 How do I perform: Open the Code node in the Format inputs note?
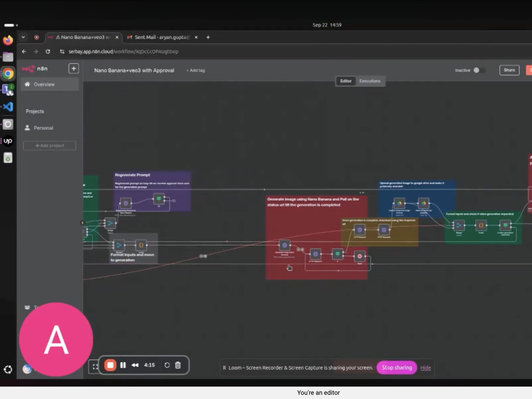[x=141, y=245]
